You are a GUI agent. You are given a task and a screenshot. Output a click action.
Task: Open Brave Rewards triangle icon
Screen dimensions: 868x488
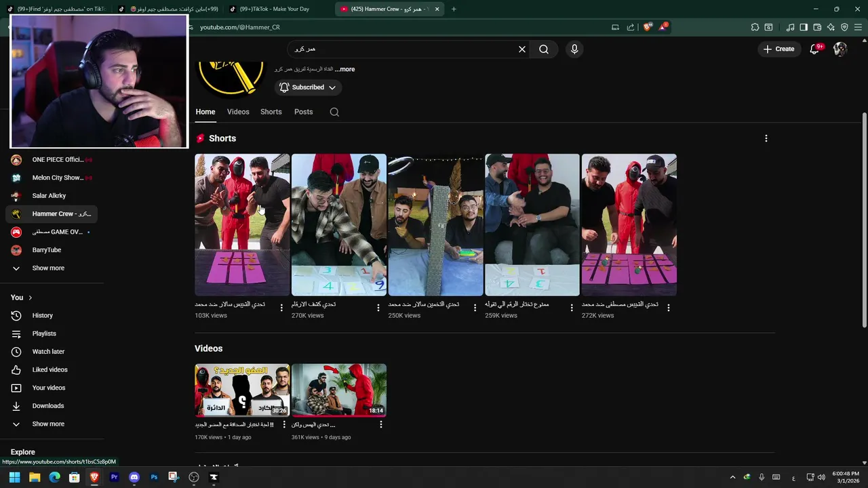coord(663,27)
